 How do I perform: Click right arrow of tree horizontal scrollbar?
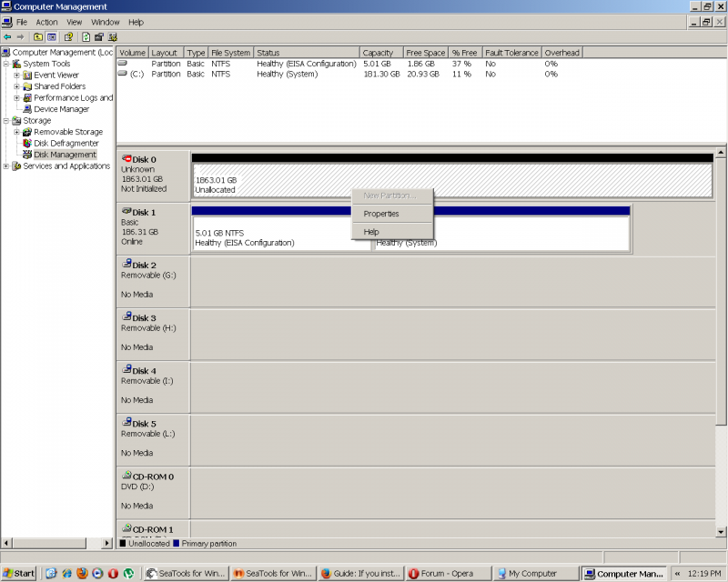(x=107, y=543)
